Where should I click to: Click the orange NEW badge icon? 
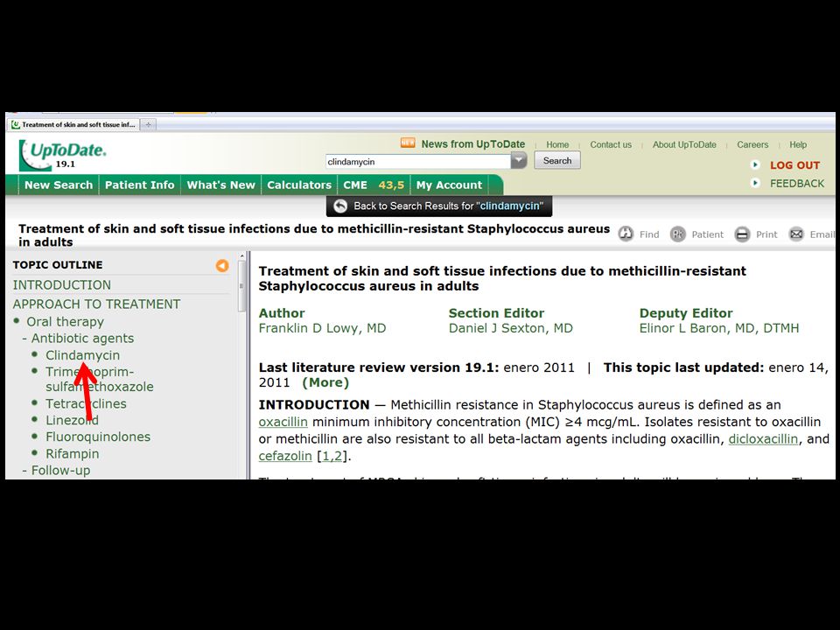[x=408, y=143]
